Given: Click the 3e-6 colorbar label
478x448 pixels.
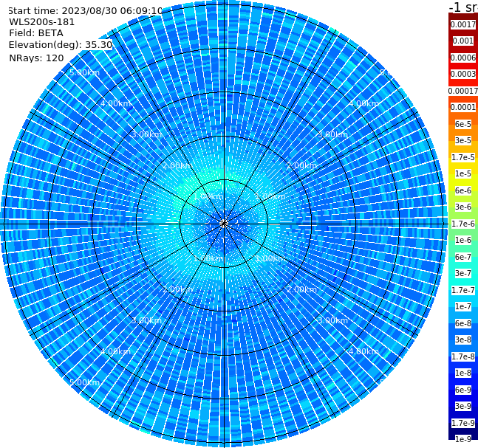Looking at the screenshot, I should click(463, 207).
